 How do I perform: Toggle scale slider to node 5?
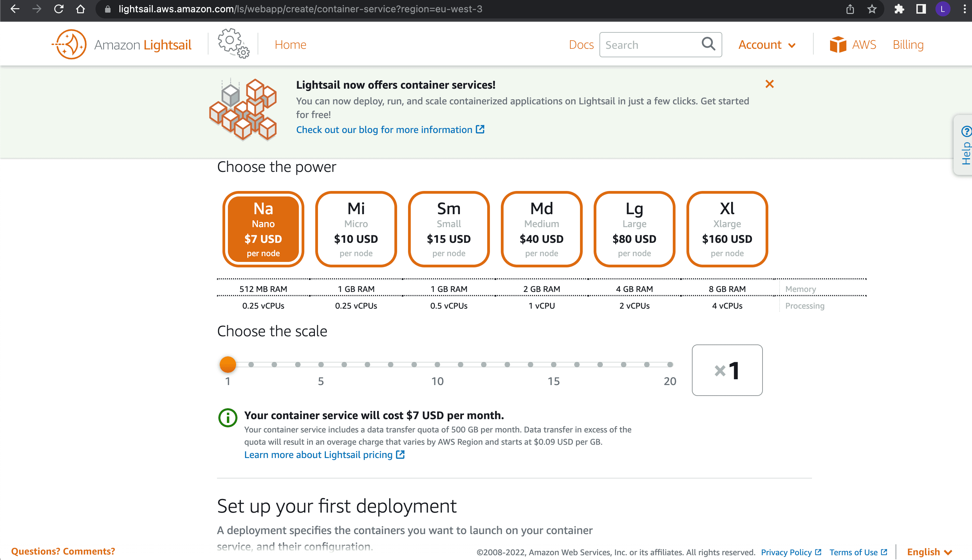(x=321, y=364)
